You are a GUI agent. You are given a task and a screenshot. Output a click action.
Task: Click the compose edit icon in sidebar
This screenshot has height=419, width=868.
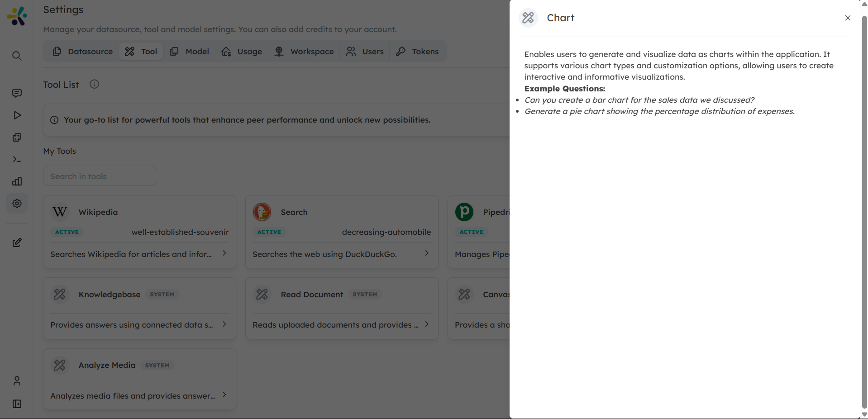tap(17, 243)
